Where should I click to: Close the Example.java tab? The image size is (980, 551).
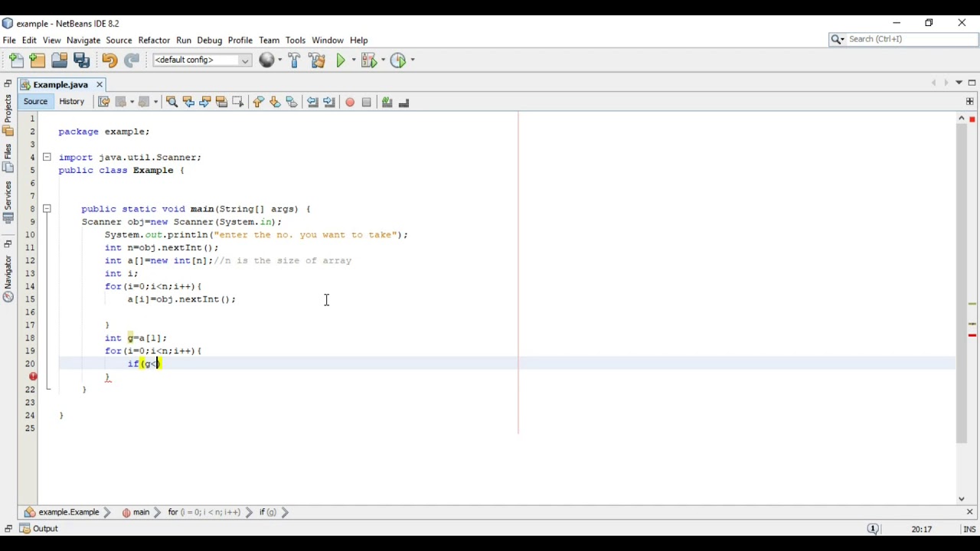[100, 84]
